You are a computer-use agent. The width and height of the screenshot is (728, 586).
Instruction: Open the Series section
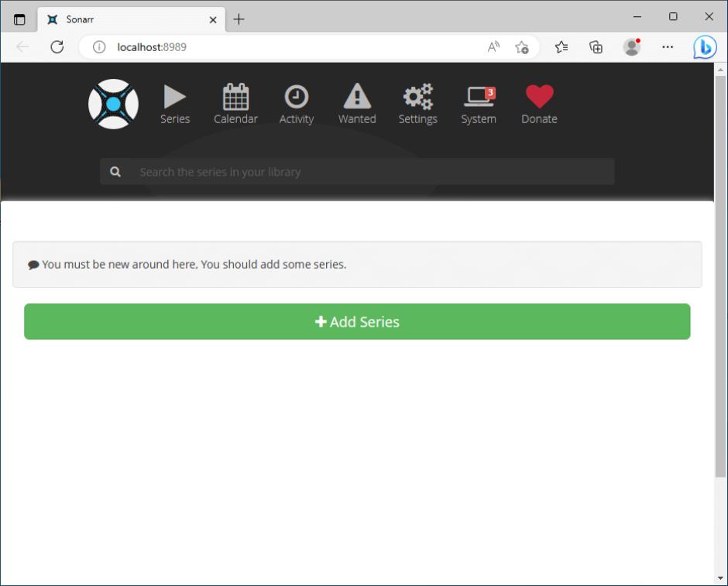point(175,105)
